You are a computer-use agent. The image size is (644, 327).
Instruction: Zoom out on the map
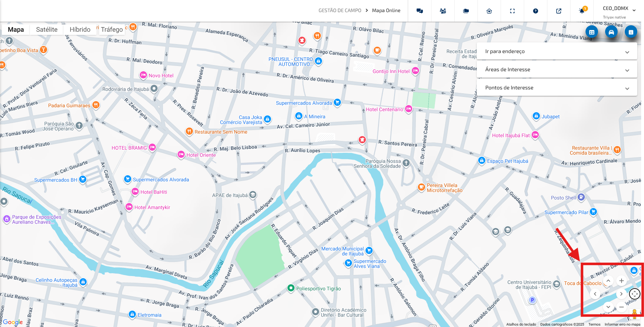(622, 307)
